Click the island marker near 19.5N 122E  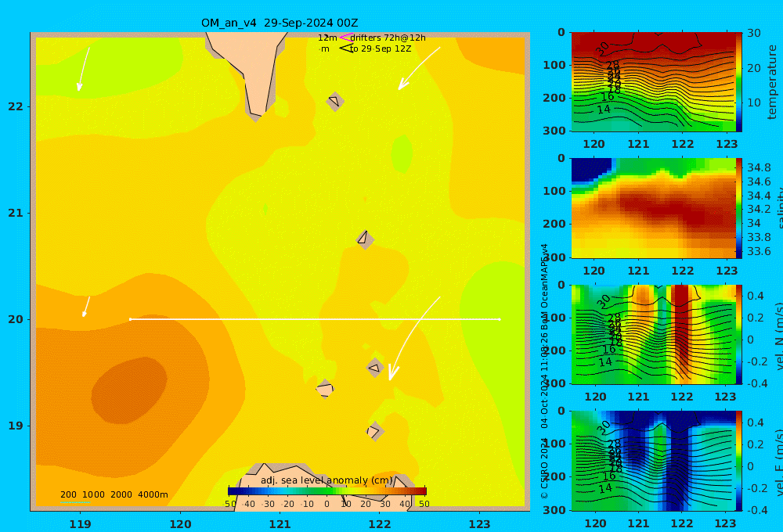(375, 368)
